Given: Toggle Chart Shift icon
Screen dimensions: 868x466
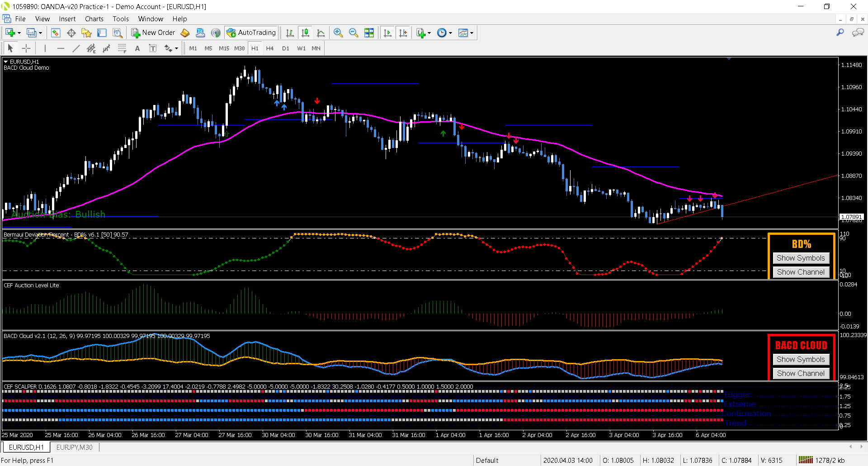Looking at the screenshot, I should coord(403,33).
